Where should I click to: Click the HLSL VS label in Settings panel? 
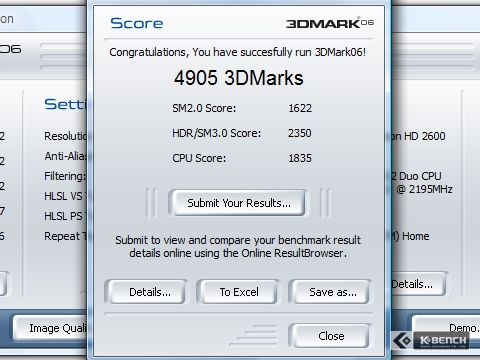click(x=65, y=196)
